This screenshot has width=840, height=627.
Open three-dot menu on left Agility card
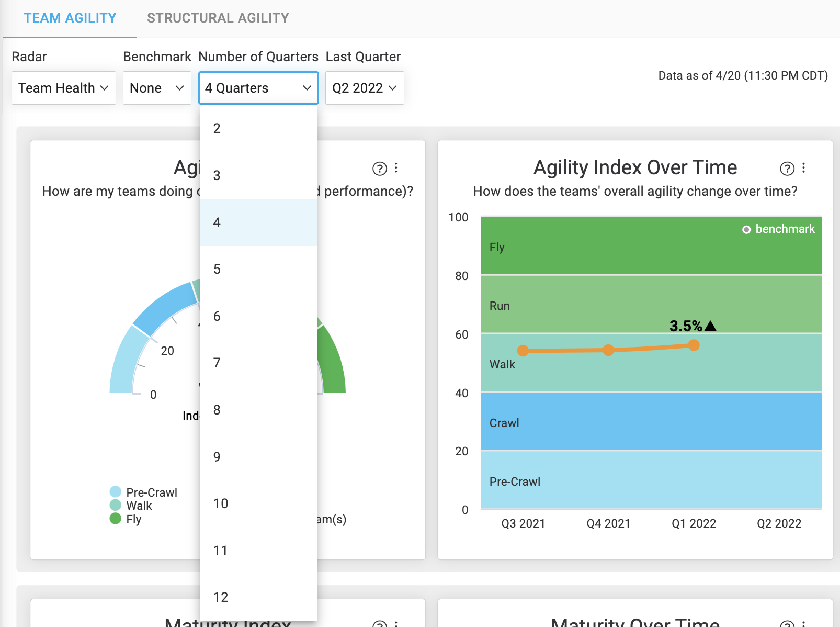click(396, 168)
